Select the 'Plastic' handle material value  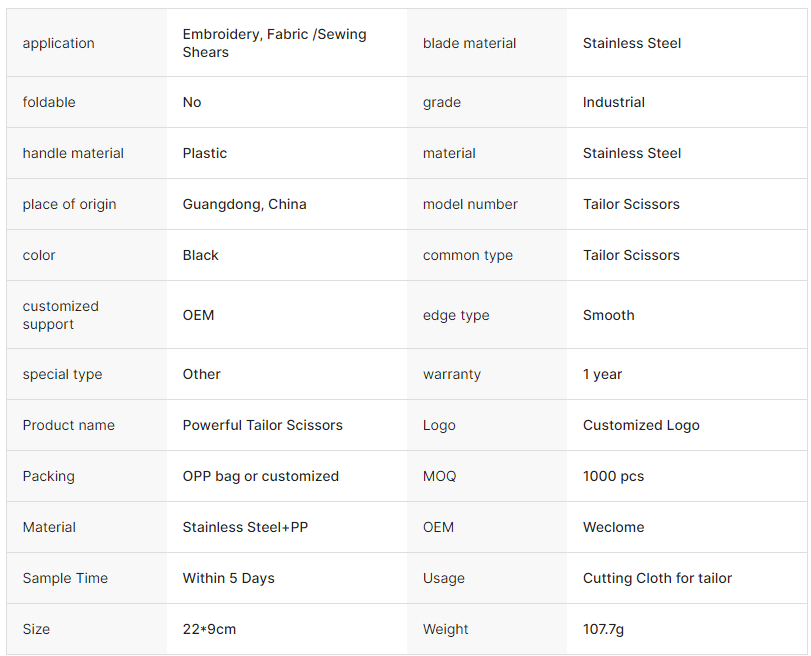click(x=205, y=153)
